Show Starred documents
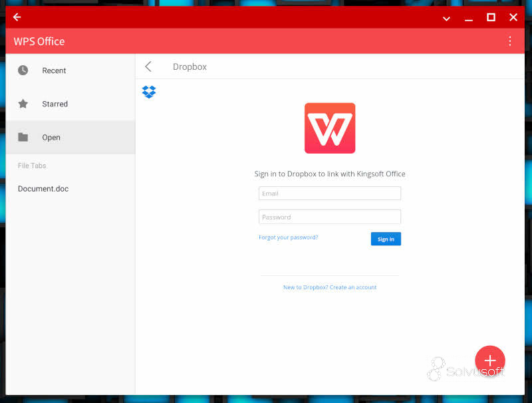This screenshot has height=403, width=532. click(x=70, y=104)
